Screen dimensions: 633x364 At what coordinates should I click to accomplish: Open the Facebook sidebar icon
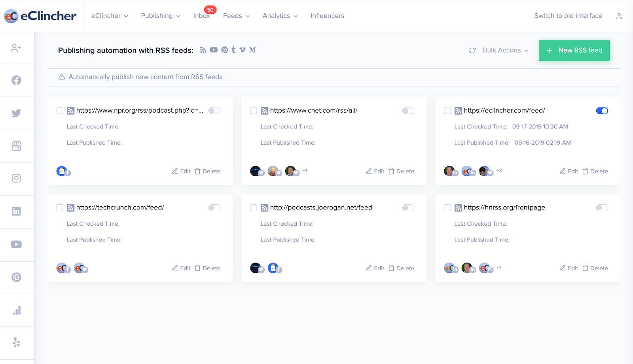pyautogui.click(x=16, y=80)
